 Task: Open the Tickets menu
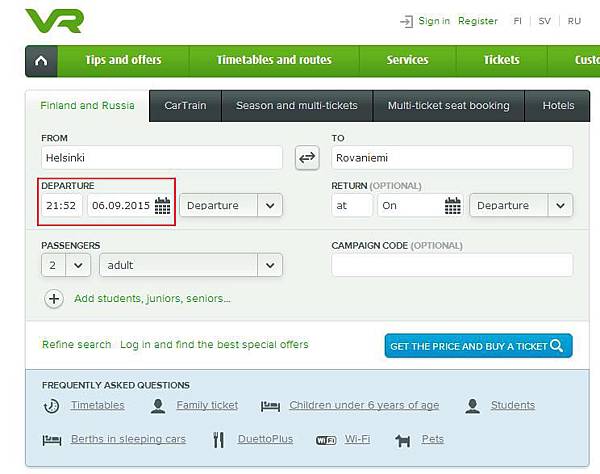[502, 60]
